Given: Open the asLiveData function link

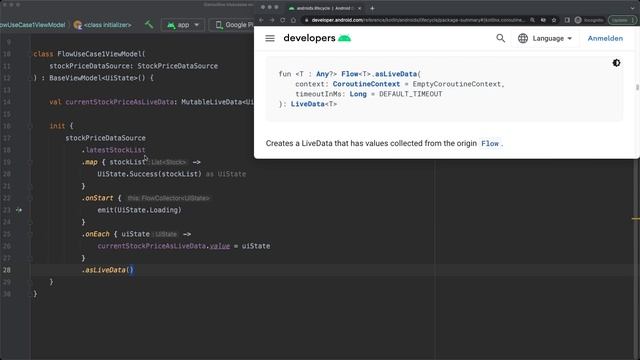Looking at the screenshot, I should pos(396,74).
